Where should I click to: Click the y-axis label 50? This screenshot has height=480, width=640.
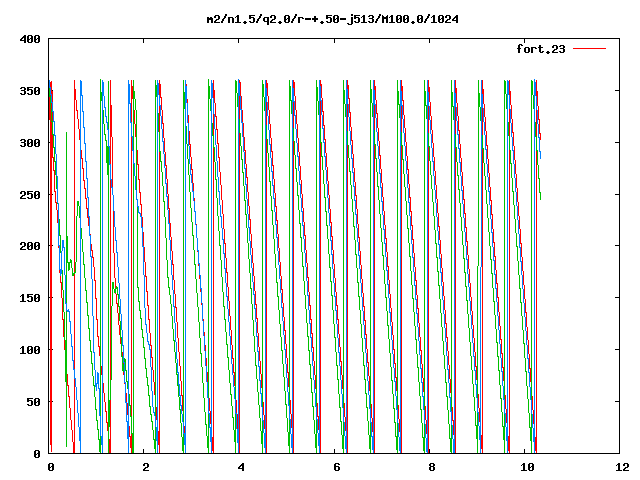[33, 402]
